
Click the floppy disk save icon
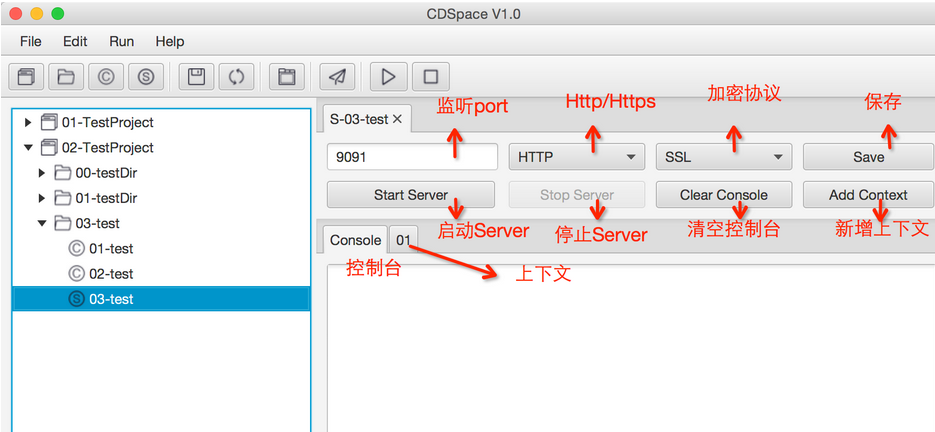tap(197, 76)
